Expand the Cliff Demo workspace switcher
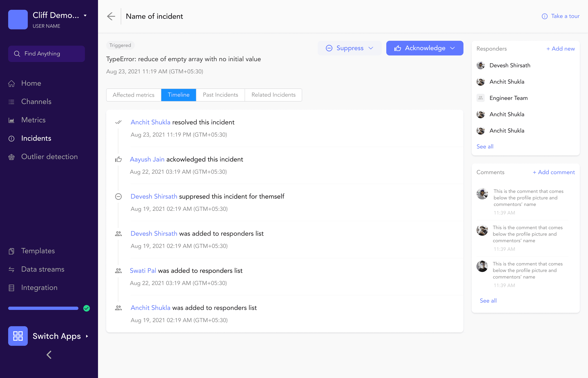The height and width of the screenshot is (378, 588). 85,15
